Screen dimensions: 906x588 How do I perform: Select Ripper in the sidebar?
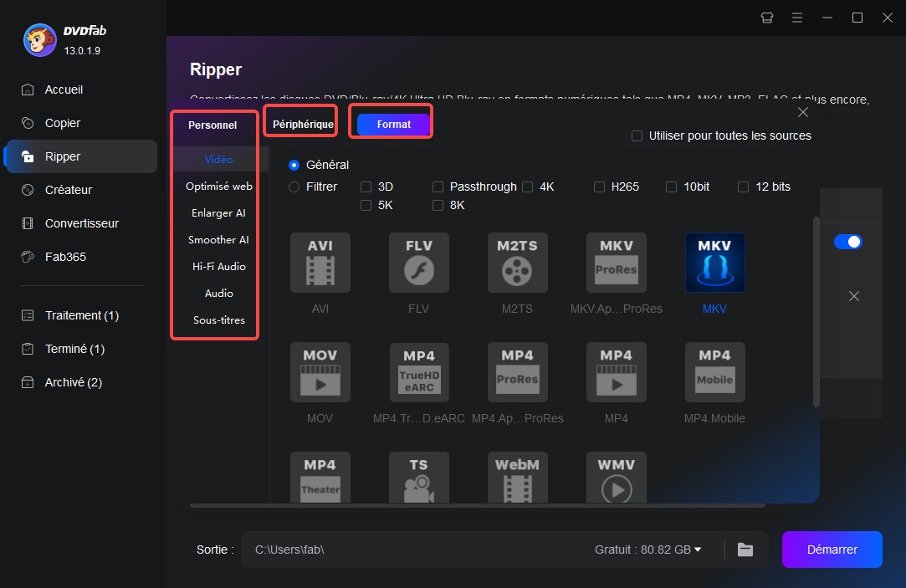[x=81, y=156]
